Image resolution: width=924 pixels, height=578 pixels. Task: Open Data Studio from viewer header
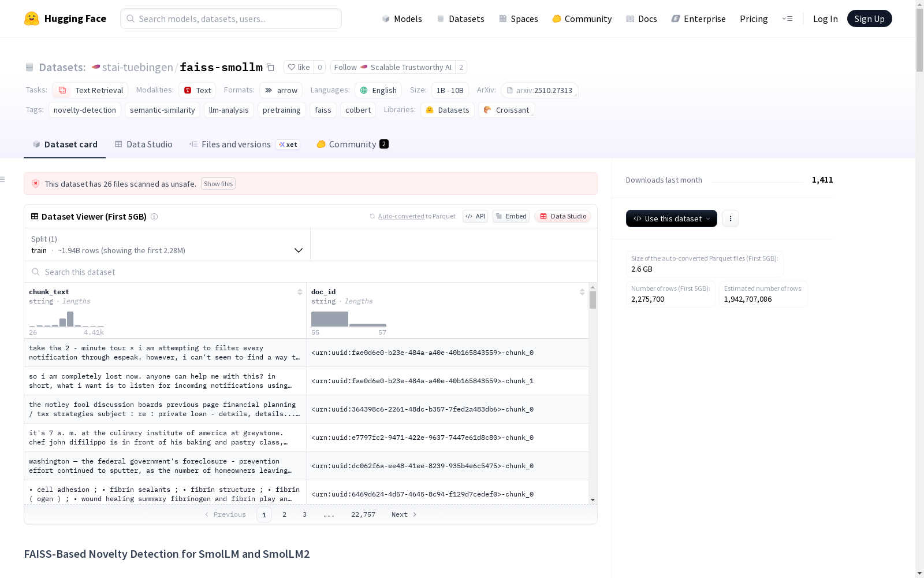point(562,216)
